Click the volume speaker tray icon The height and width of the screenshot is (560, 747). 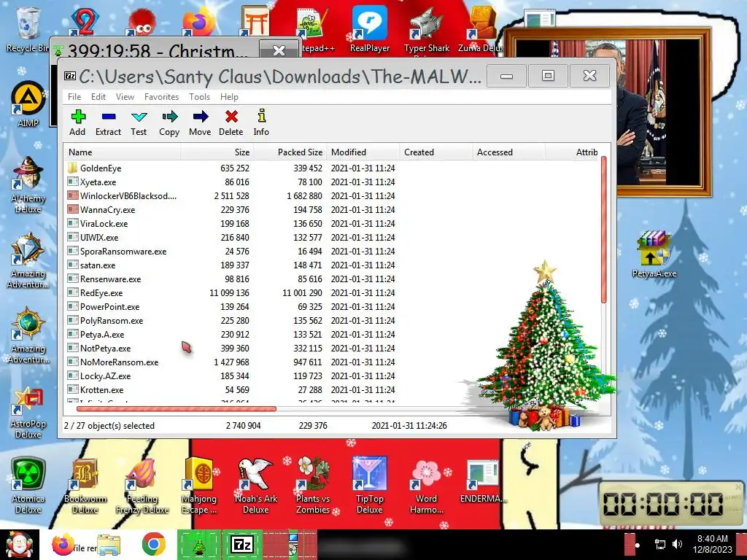click(677, 544)
